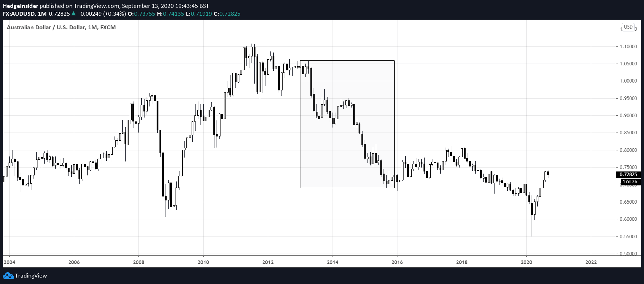The width and height of the screenshot is (644, 284).
Task: Click the 0.85000 price axis label
Action: point(628,133)
